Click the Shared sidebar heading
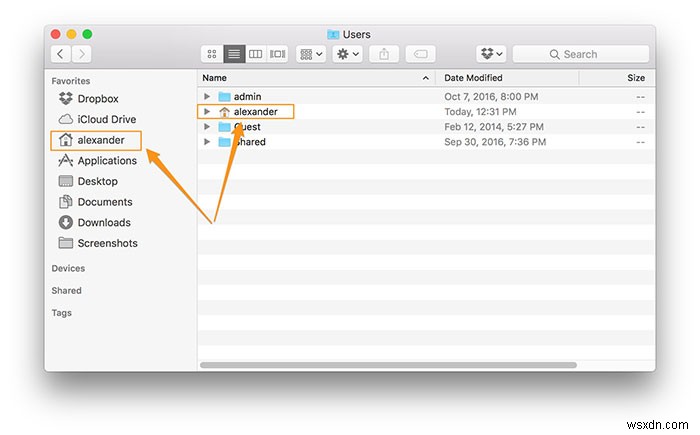Viewport: 700px width, 435px height. pos(67,290)
